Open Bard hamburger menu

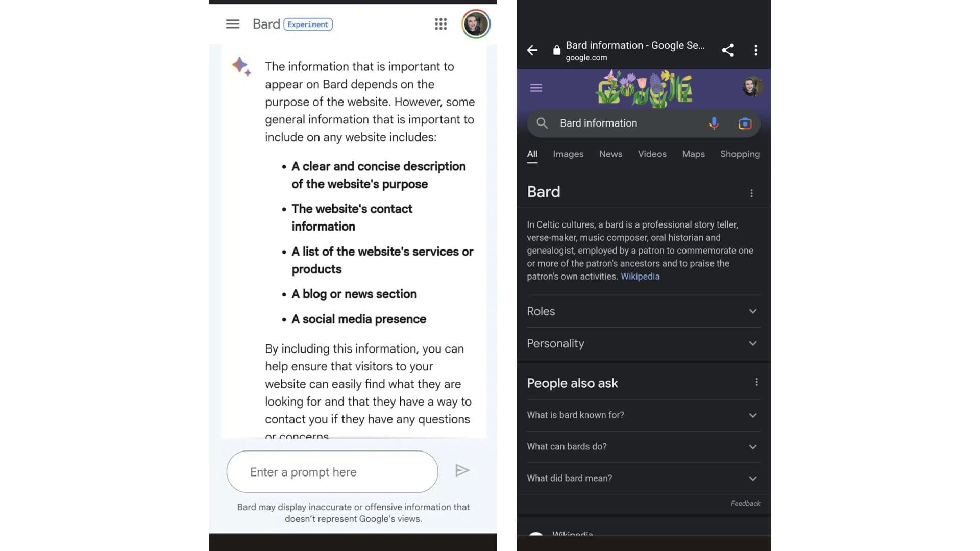click(232, 24)
